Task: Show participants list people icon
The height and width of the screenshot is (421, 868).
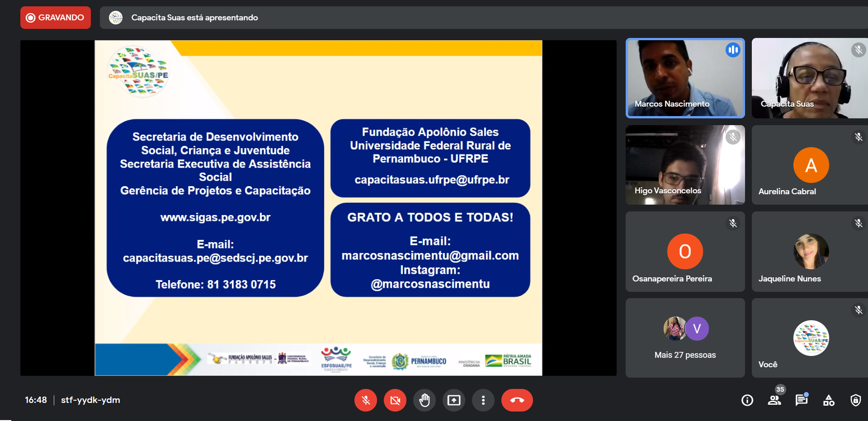Action: pyautogui.click(x=774, y=400)
